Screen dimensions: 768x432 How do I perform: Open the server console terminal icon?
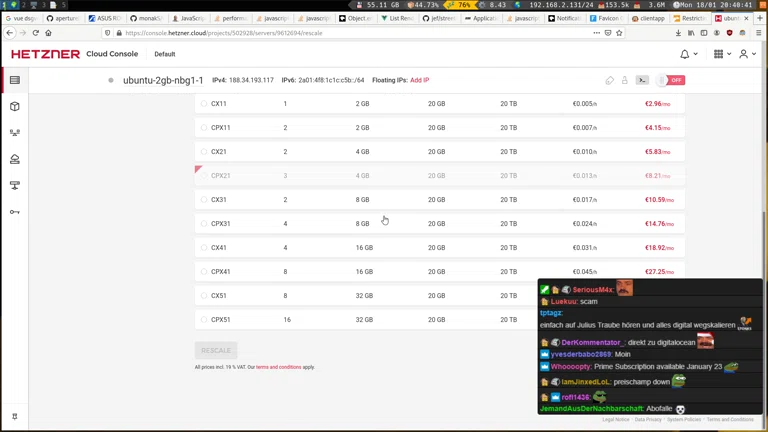[x=642, y=80]
